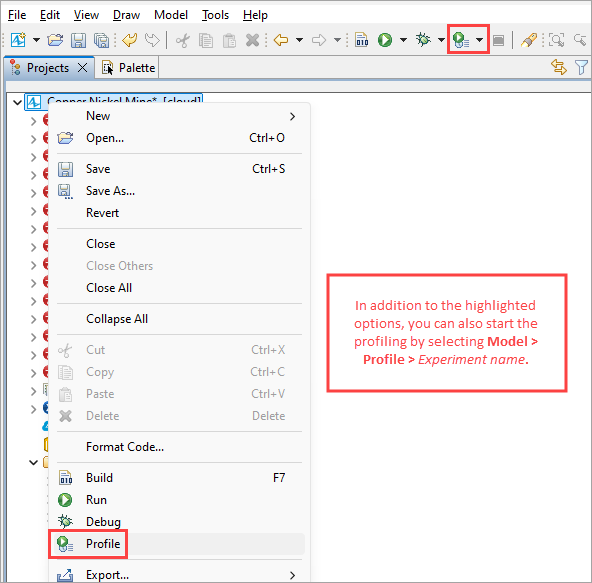Screen dimensions: 592x583
Task: Choose Save from the context menu
Action: 178,169
